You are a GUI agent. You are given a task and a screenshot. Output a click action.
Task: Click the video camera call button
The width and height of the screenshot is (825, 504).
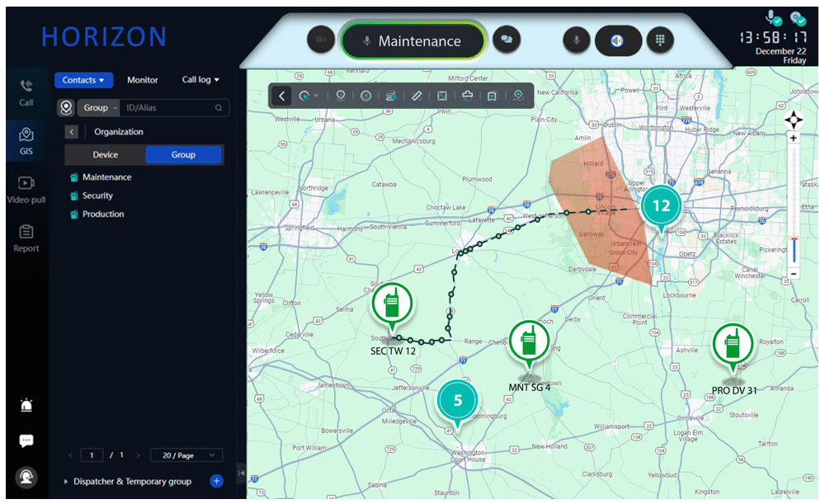coord(320,40)
